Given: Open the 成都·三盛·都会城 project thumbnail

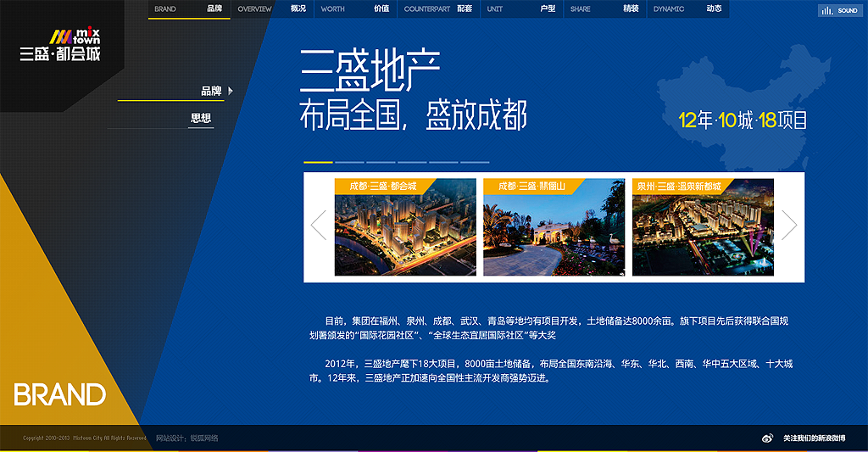Looking at the screenshot, I should 405,227.
